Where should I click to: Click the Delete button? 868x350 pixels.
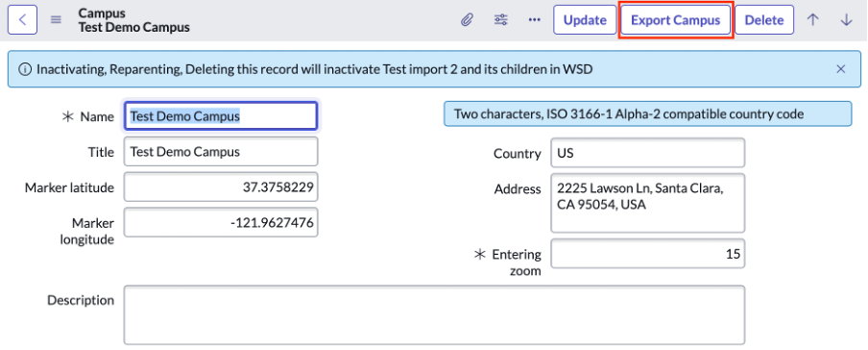pos(764,20)
